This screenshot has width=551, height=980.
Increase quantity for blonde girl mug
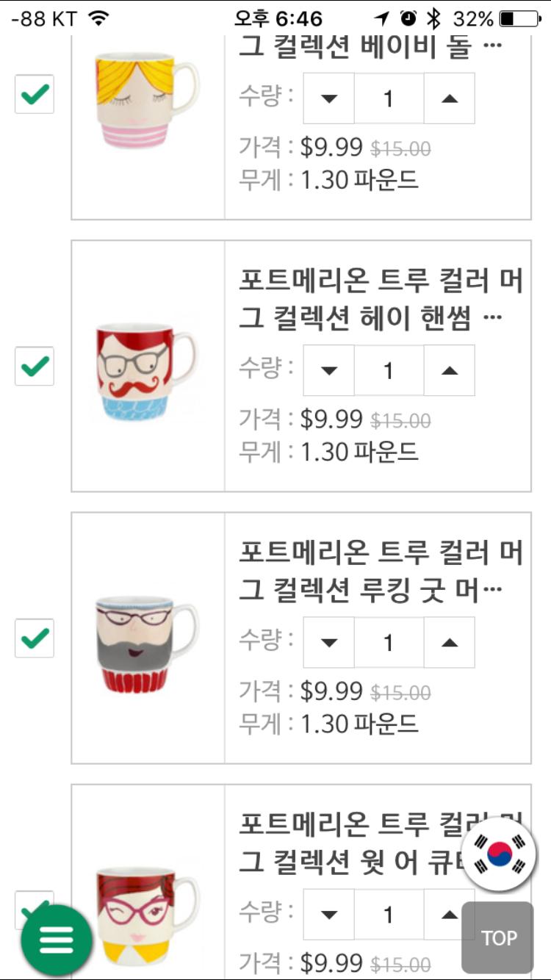point(450,98)
